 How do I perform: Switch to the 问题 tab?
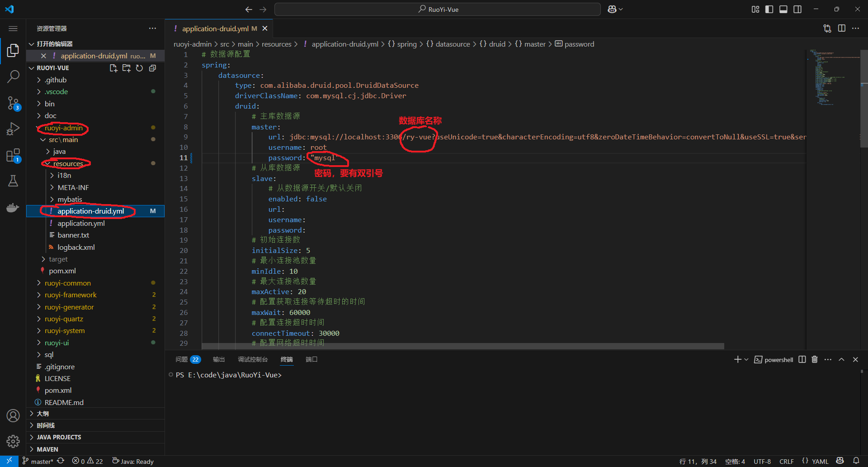point(183,359)
